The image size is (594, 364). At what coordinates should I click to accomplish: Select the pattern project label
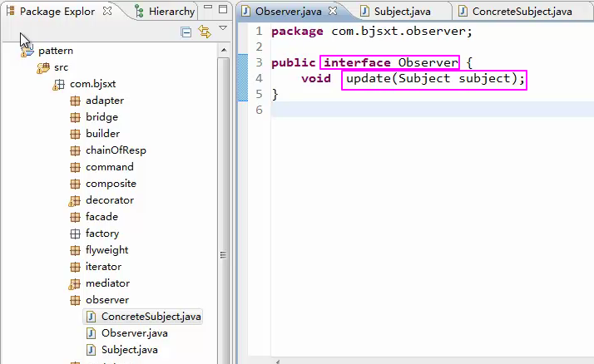pos(56,51)
